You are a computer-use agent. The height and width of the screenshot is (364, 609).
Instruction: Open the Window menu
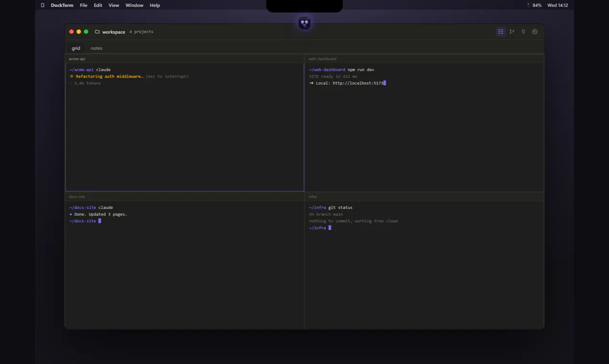(x=134, y=5)
